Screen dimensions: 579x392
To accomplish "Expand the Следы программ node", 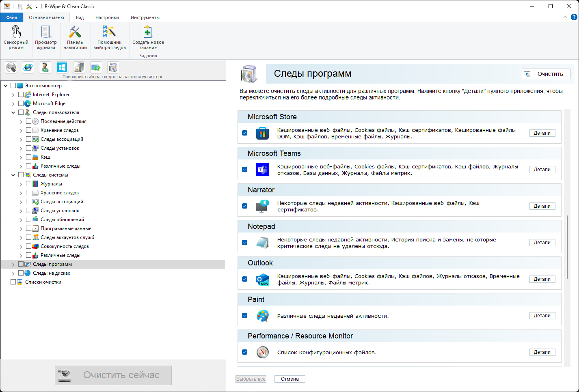I will [x=13, y=264].
